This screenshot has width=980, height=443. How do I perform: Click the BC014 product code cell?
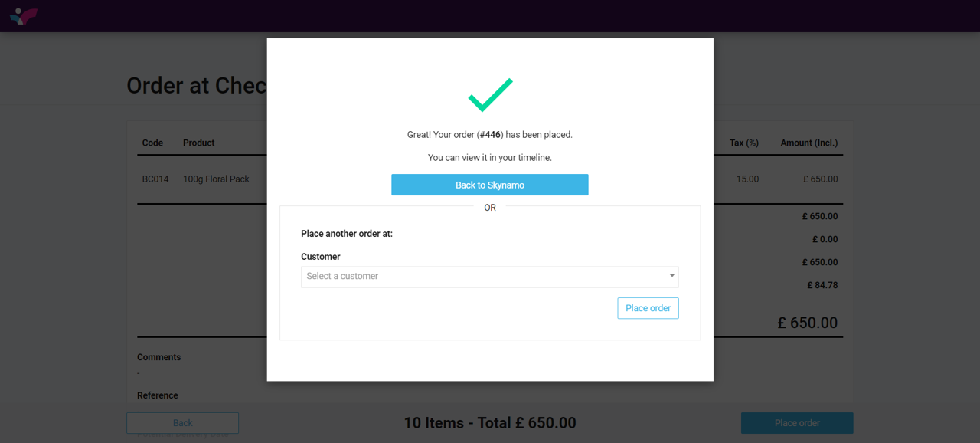[x=155, y=179]
